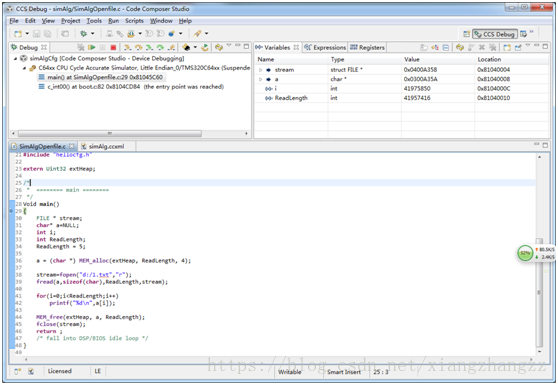Click the Restart icon in Debug toolbar
The image size is (558, 385).
pyautogui.click(x=205, y=47)
